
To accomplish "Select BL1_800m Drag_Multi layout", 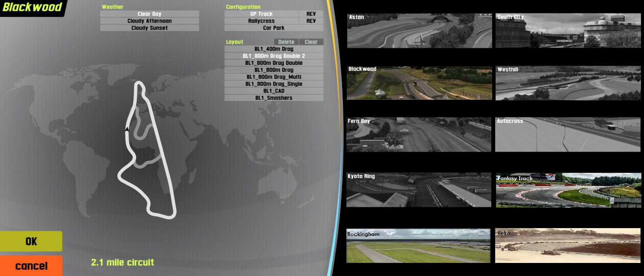I will pyautogui.click(x=274, y=77).
